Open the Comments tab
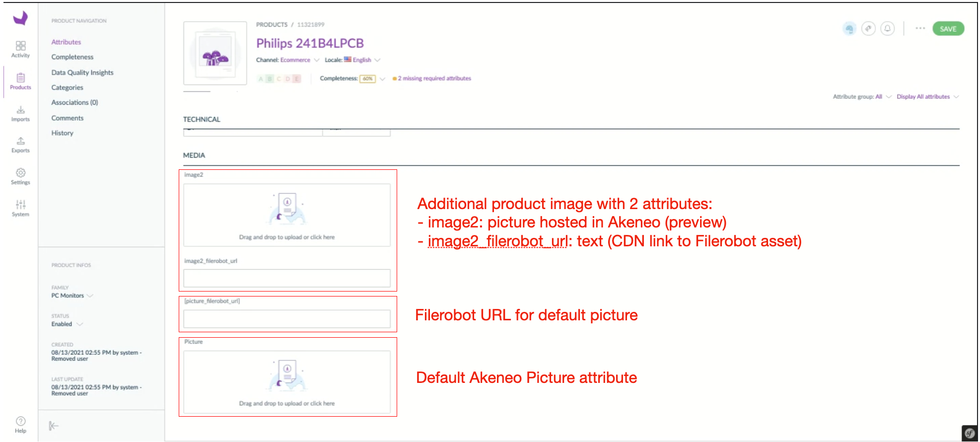 pyautogui.click(x=68, y=118)
